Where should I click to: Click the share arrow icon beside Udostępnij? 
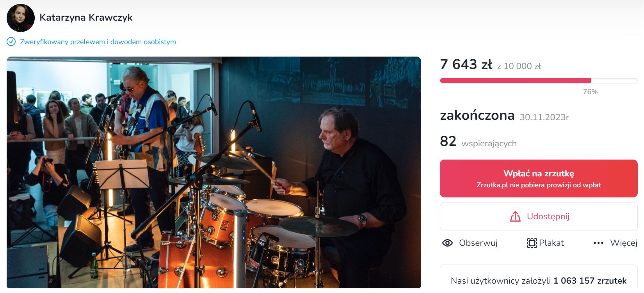[x=515, y=217]
